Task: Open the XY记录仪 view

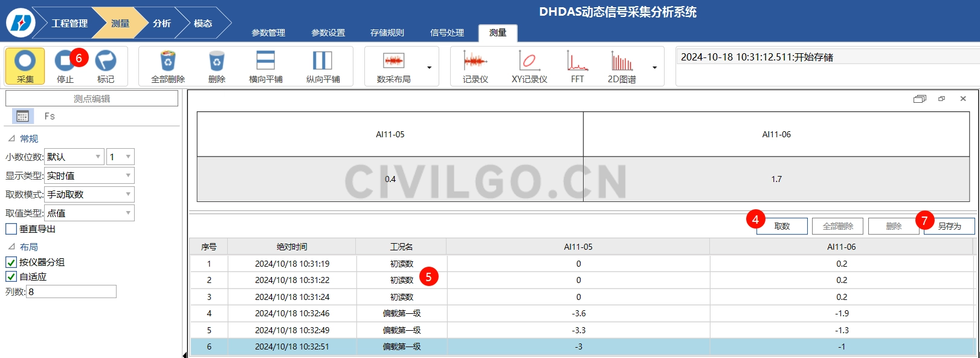Action: click(x=529, y=61)
